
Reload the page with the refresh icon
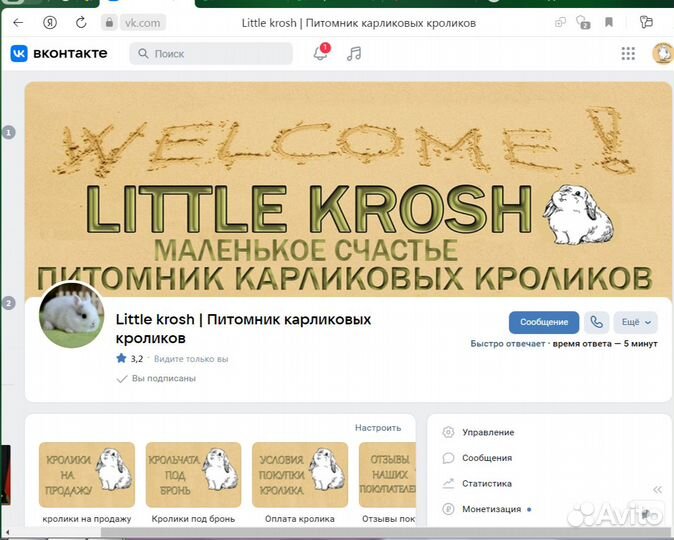click(81, 23)
